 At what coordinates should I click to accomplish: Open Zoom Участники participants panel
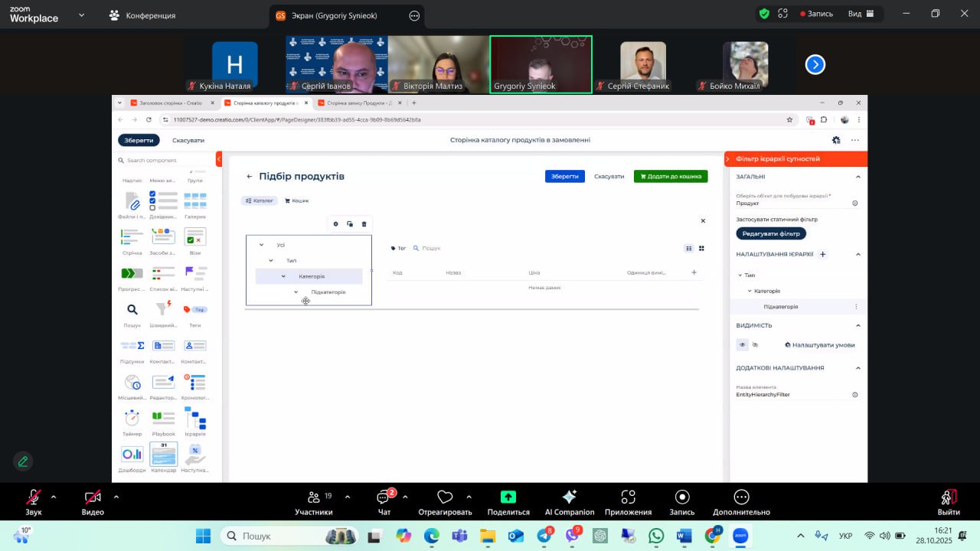pyautogui.click(x=314, y=503)
